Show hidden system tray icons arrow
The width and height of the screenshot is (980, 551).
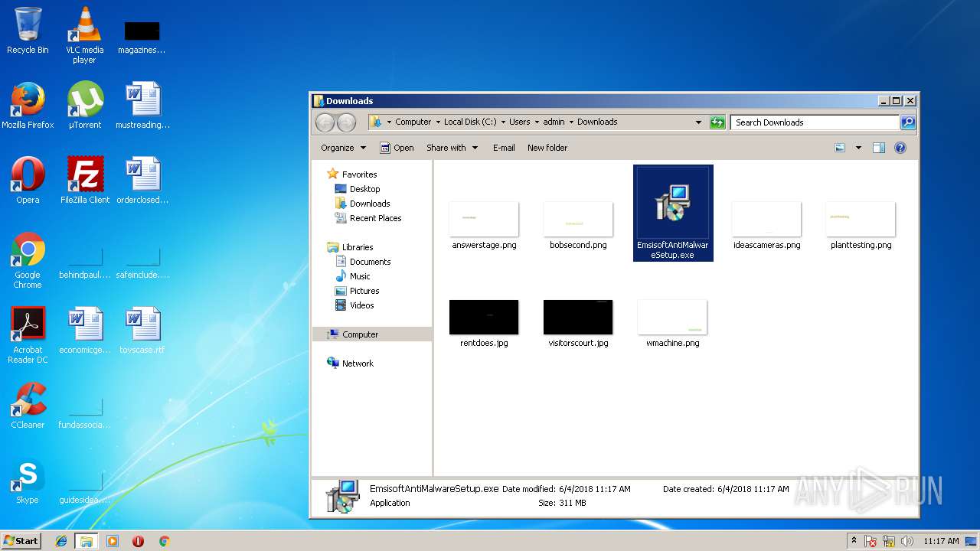[854, 541]
